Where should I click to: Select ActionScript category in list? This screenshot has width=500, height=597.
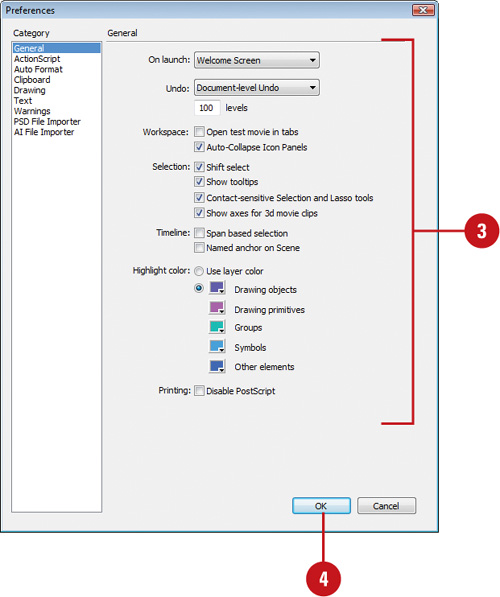pos(37,59)
